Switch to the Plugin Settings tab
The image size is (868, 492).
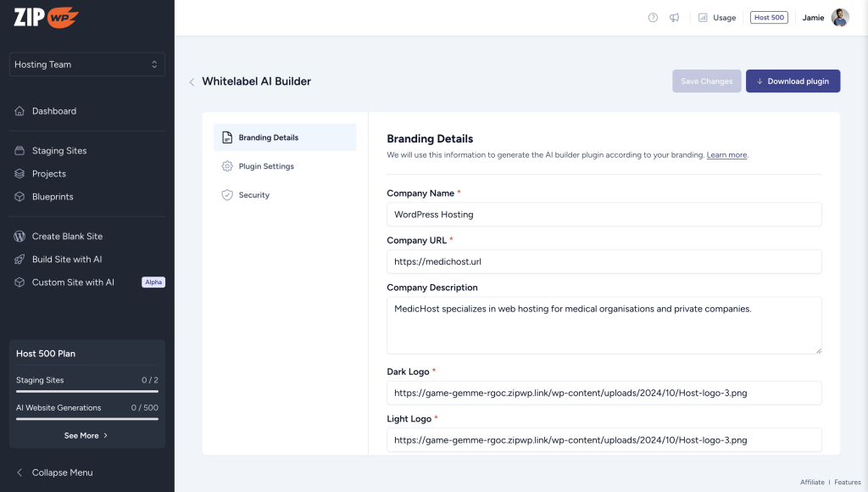tap(266, 166)
